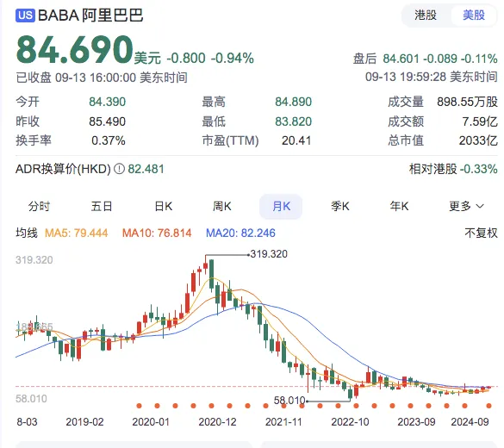Click the current price 84.690
504x448 pixels.
coord(75,50)
